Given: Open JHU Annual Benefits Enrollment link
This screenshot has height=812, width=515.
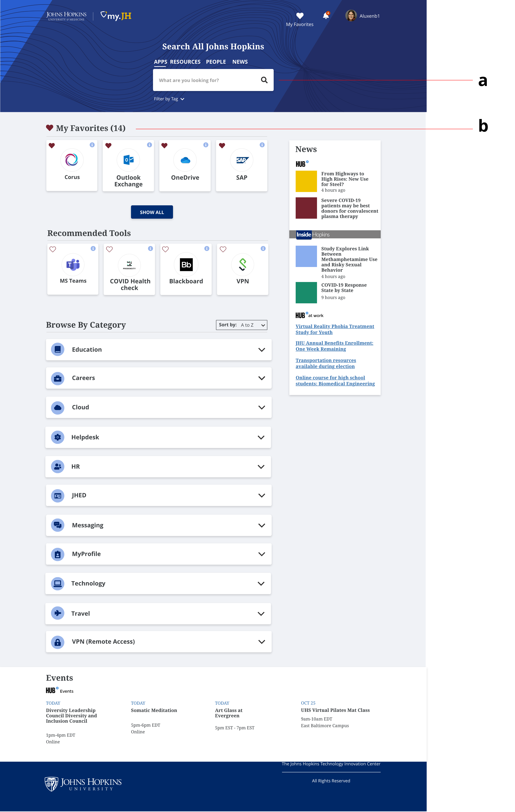Looking at the screenshot, I should coord(334,346).
